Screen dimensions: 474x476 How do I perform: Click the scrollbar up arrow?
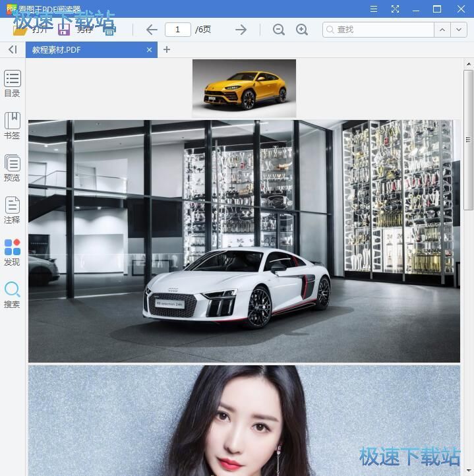click(x=469, y=64)
